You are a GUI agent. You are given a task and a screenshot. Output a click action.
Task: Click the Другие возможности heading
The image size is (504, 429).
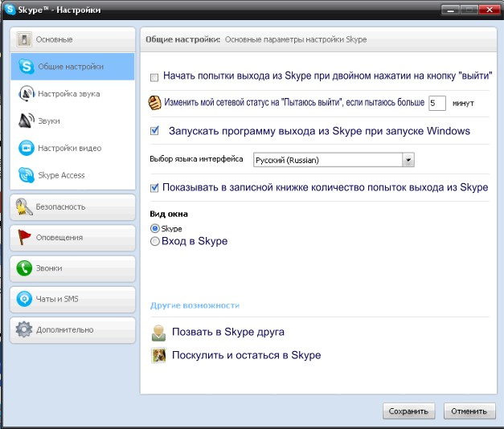click(195, 305)
